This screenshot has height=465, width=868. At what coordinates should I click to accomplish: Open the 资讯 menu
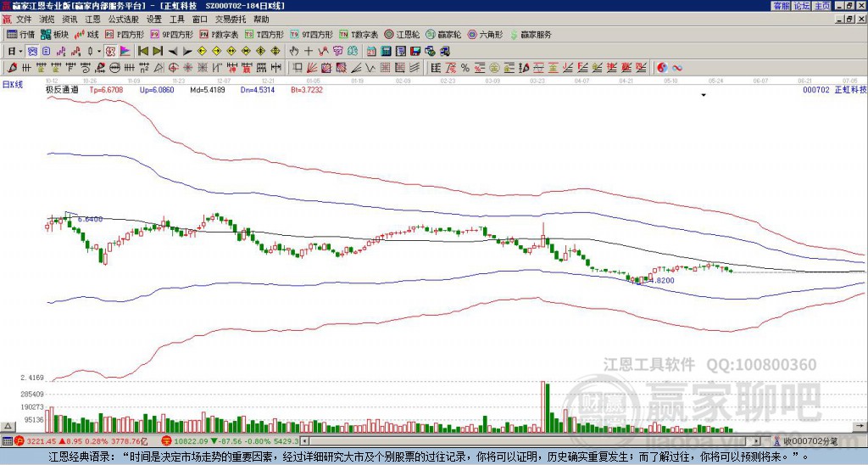click(70, 20)
